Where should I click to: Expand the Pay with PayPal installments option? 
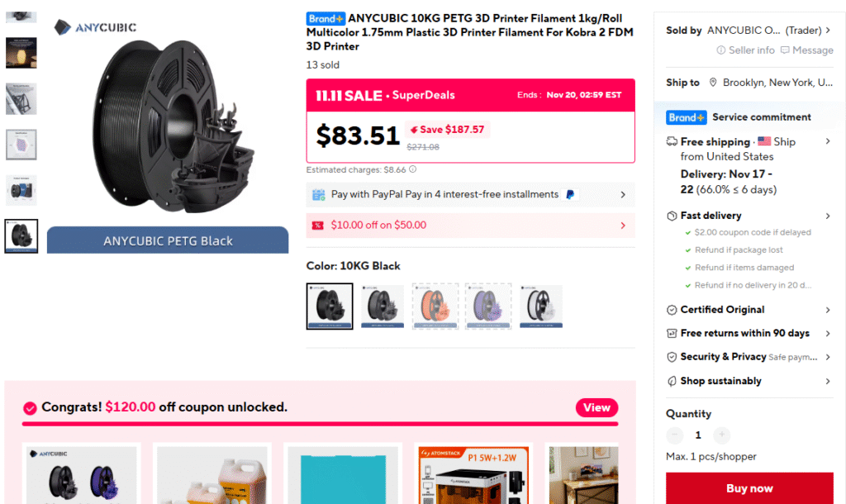pos(622,195)
